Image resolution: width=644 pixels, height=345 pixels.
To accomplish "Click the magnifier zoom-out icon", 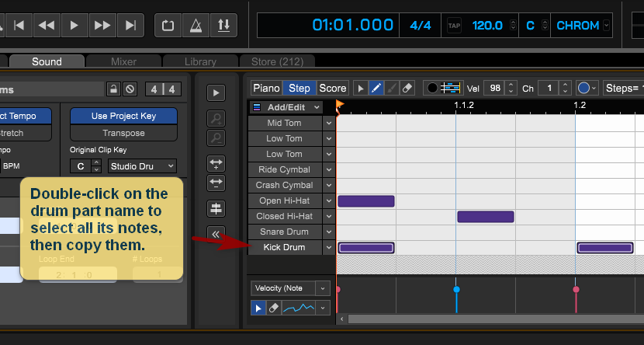I will (216, 138).
